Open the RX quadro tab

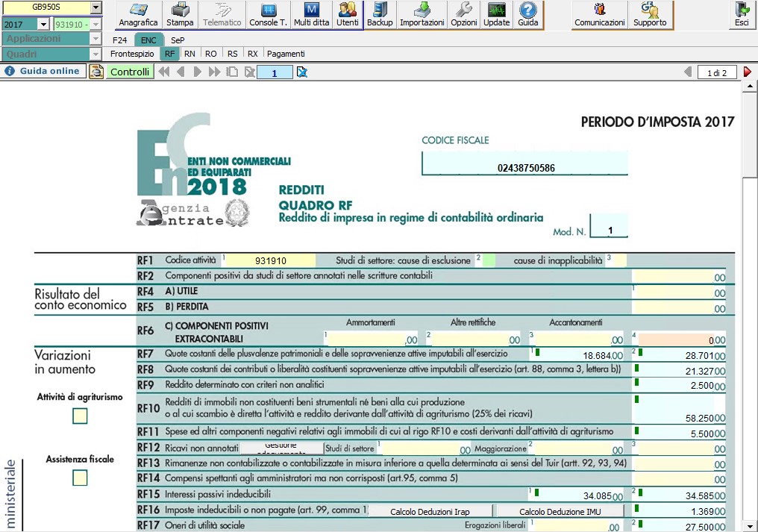pos(253,54)
